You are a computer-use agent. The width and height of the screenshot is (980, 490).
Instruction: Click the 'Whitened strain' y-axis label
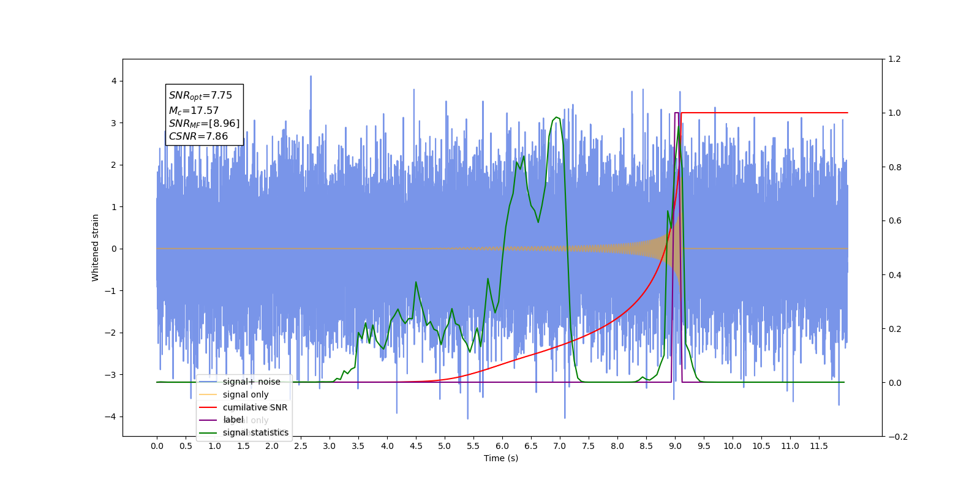[96, 247]
